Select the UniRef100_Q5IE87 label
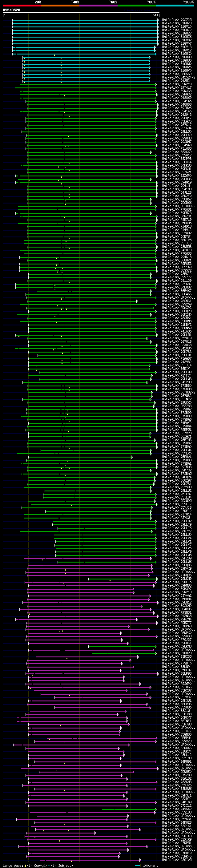197x868 pixels. tap(177, 494)
